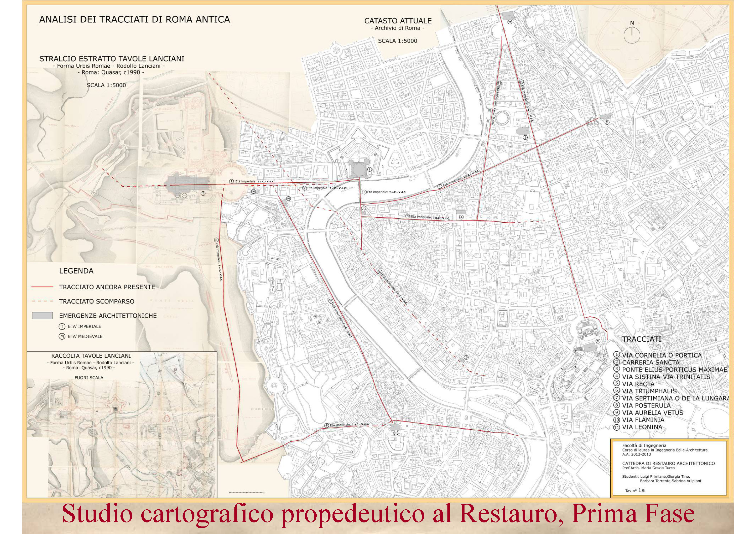This screenshot has height=534, width=756.
Task: Select 'VIA POSTERULA' in the list
Action: [646, 406]
